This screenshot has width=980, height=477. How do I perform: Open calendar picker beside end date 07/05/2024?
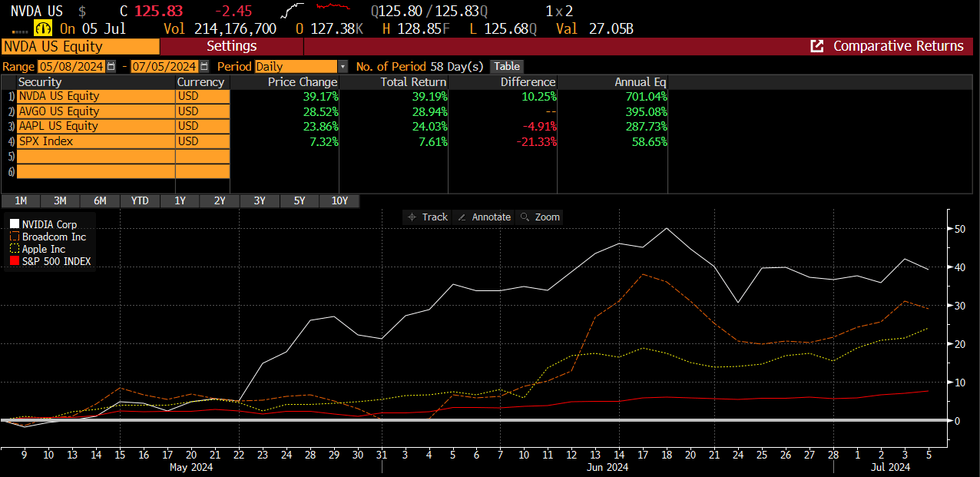[x=204, y=67]
